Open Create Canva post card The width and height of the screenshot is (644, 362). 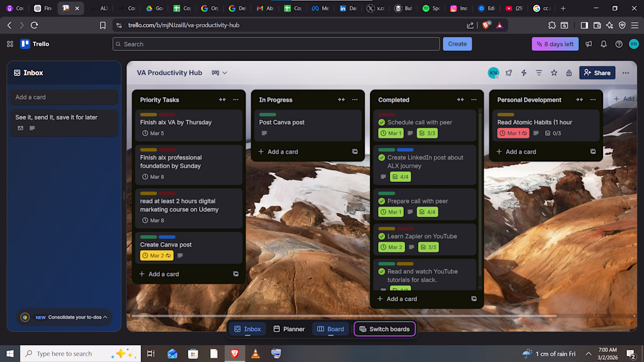189,248
